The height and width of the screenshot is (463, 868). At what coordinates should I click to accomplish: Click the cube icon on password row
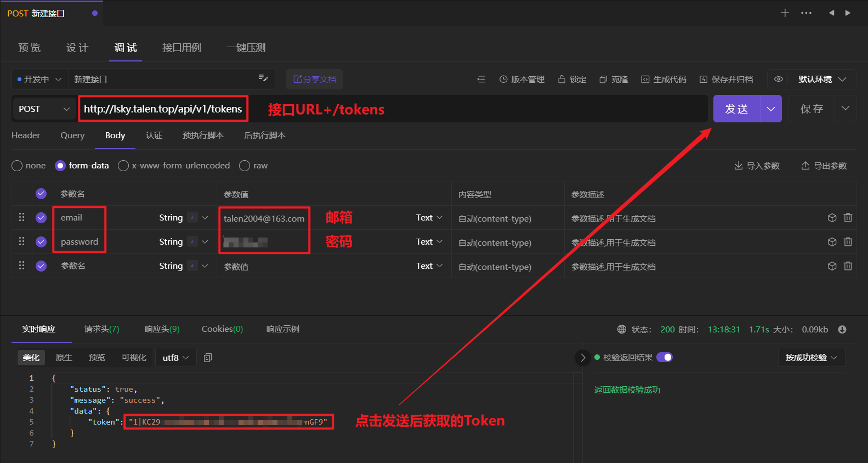pos(832,242)
